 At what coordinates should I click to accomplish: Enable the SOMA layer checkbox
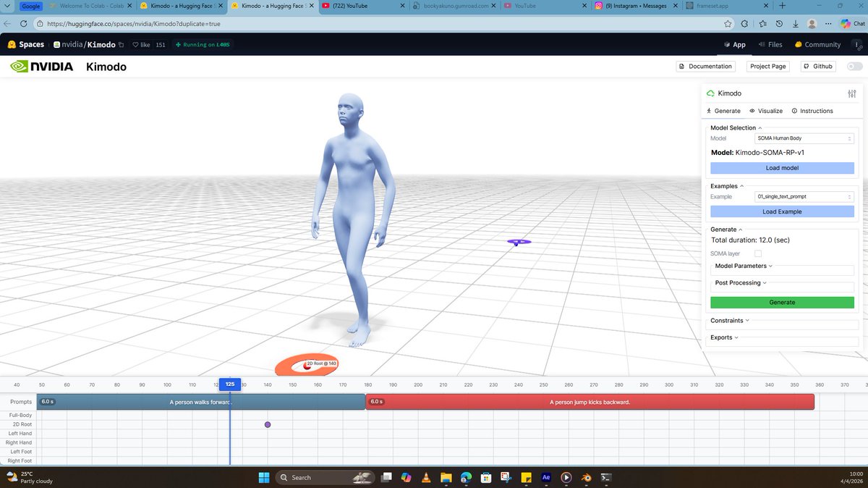[x=758, y=253]
